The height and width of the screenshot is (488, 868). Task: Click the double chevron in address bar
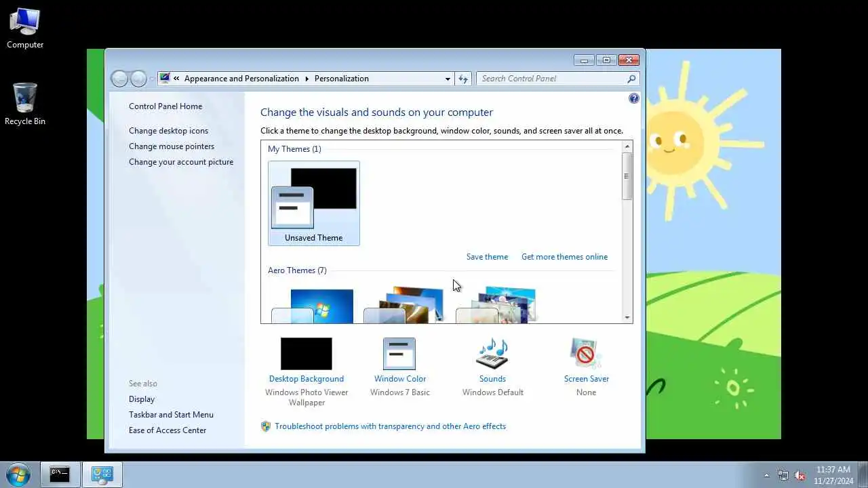[176, 79]
